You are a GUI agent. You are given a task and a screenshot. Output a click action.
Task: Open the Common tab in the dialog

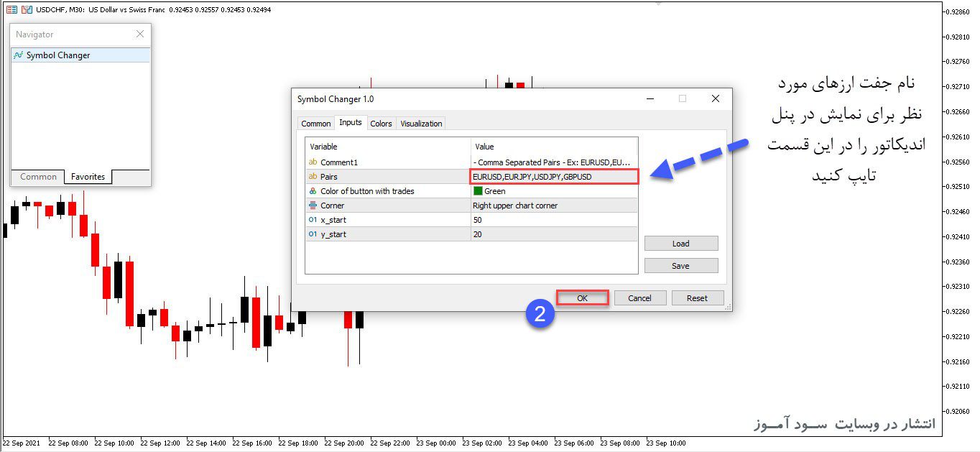point(316,124)
